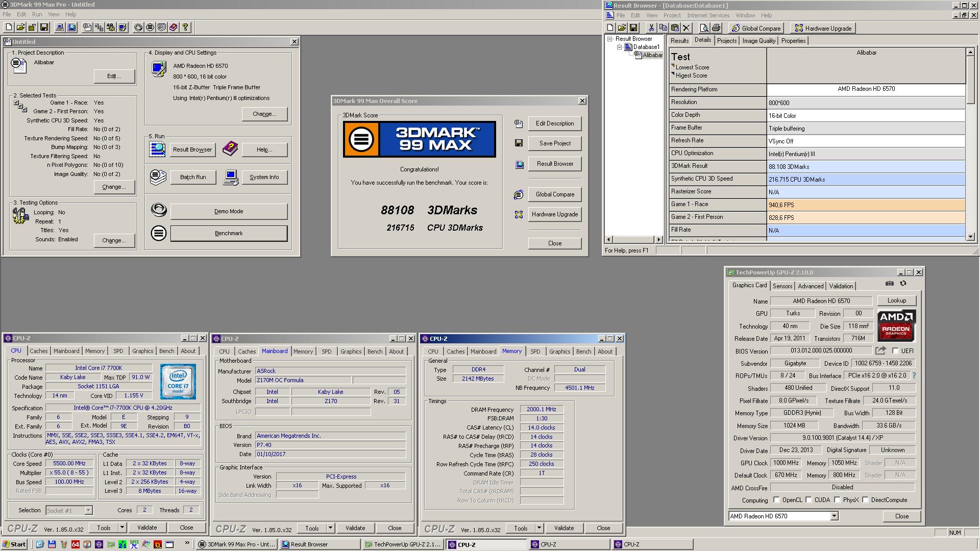Open Tools dropdown arrow in CPU-Z Mainboard window

coord(330,528)
